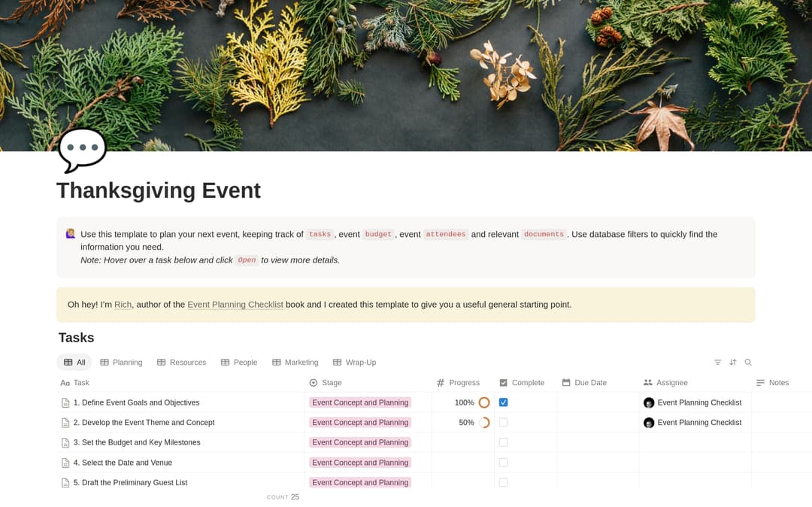
Task: Open Stage tag dropdown for task 1
Action: 360,402
